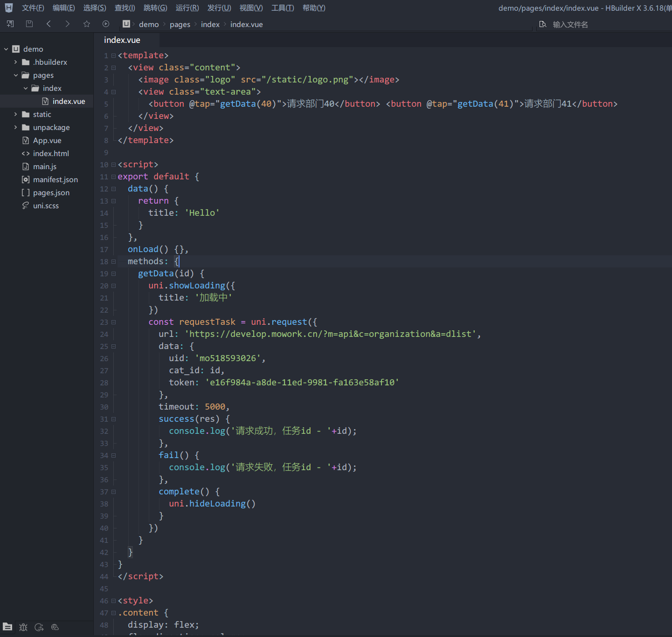Click the index.vue breadcrumb segment
The width and height of the screenshot is (672, 637).
click(x=247, y=24)
